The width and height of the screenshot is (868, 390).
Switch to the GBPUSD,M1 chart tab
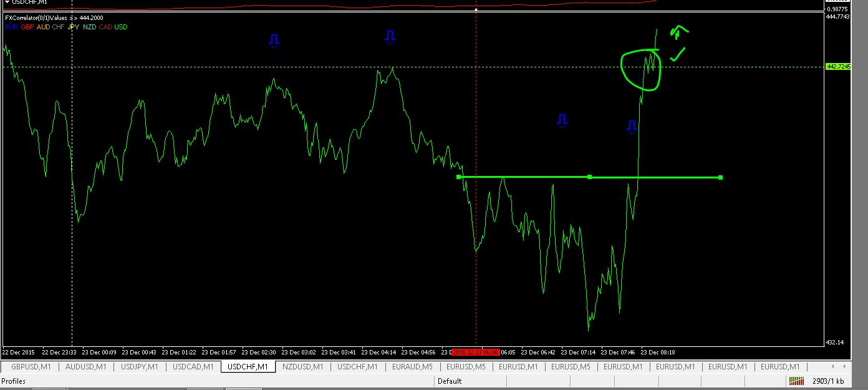(31, 367)
